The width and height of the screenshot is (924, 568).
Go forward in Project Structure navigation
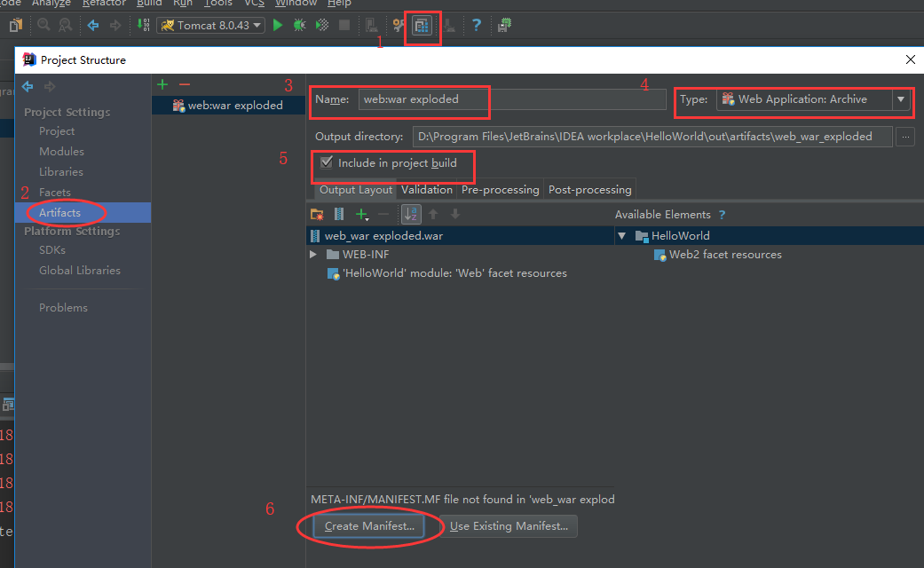pyautogui.click(x=50, y=87)
